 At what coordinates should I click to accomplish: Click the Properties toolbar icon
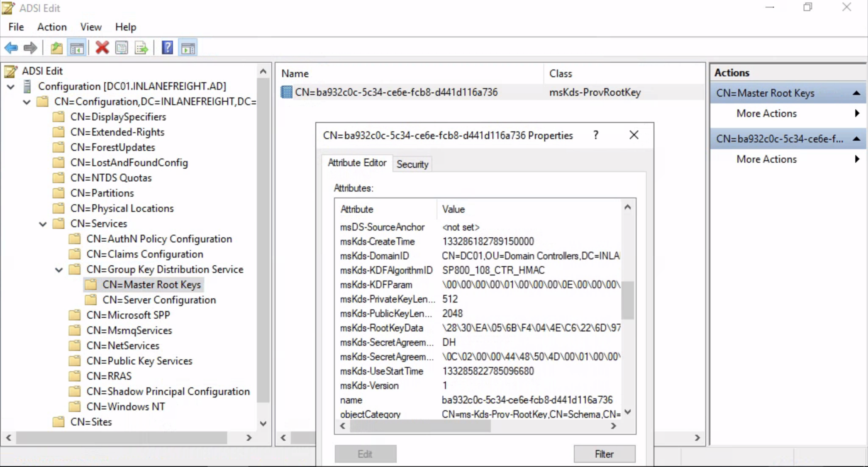[x=122, y=48]
